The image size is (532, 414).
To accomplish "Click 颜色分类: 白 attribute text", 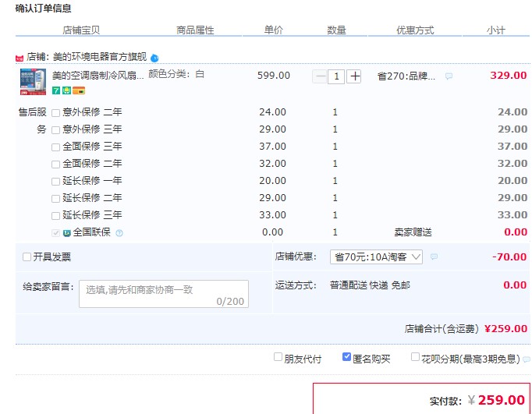I will [176, 74].
